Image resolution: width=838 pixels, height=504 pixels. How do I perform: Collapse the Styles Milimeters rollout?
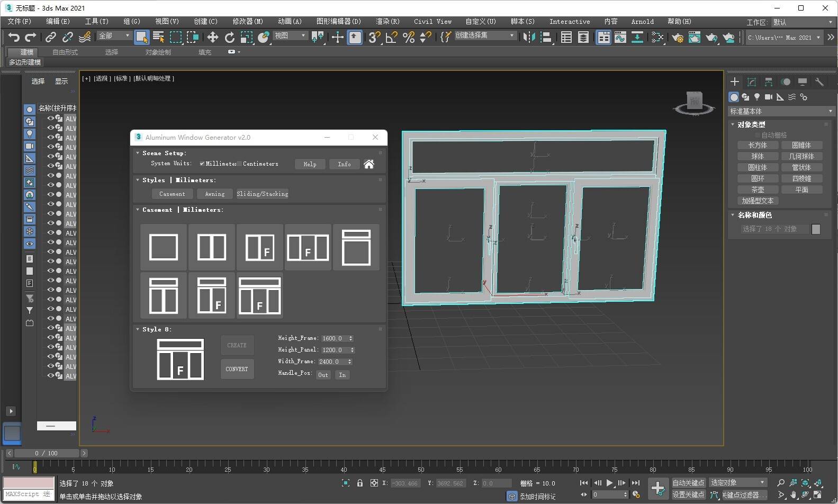138,180
